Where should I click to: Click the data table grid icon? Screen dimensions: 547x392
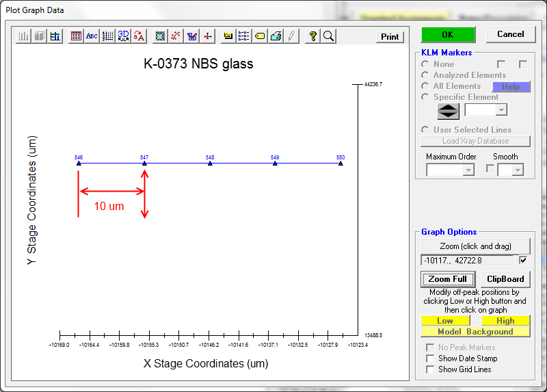(76, 36)
